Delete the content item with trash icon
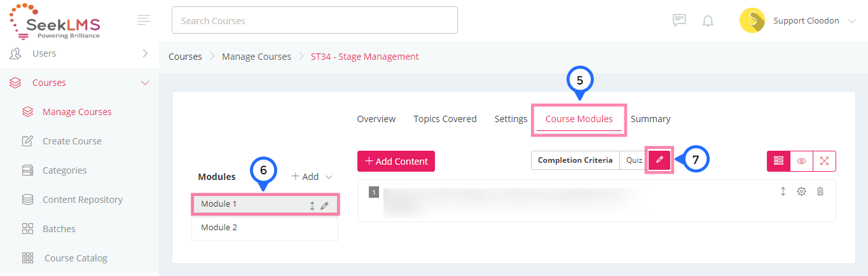Viewport: 868px width, 276px height. 820,191
